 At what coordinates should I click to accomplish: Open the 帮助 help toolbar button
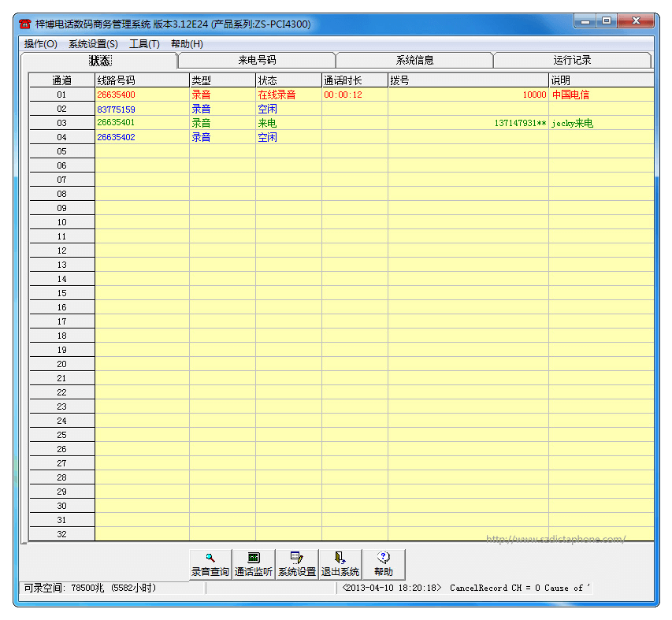pyautogui.click(x=384, y=564)
